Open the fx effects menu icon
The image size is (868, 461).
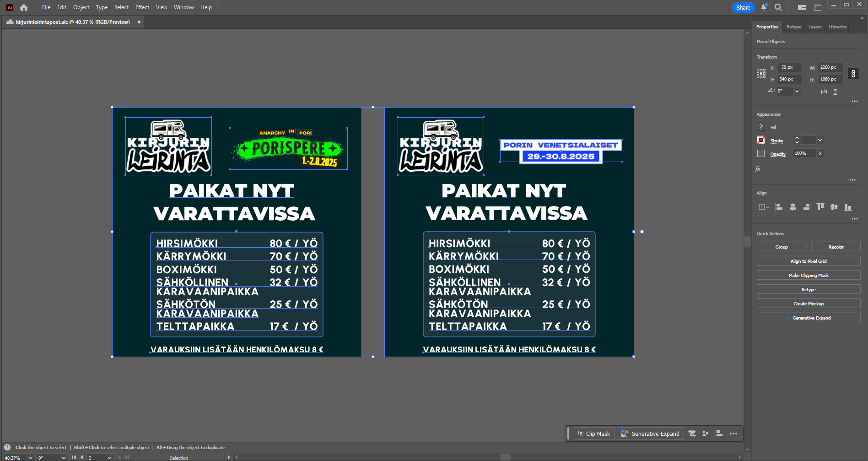759,169
